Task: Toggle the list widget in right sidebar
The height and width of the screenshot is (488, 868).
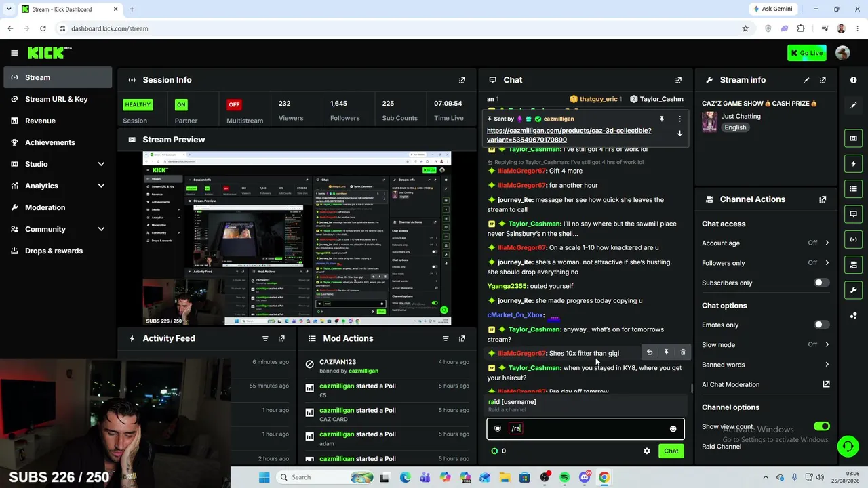Action: pos(853,188)
